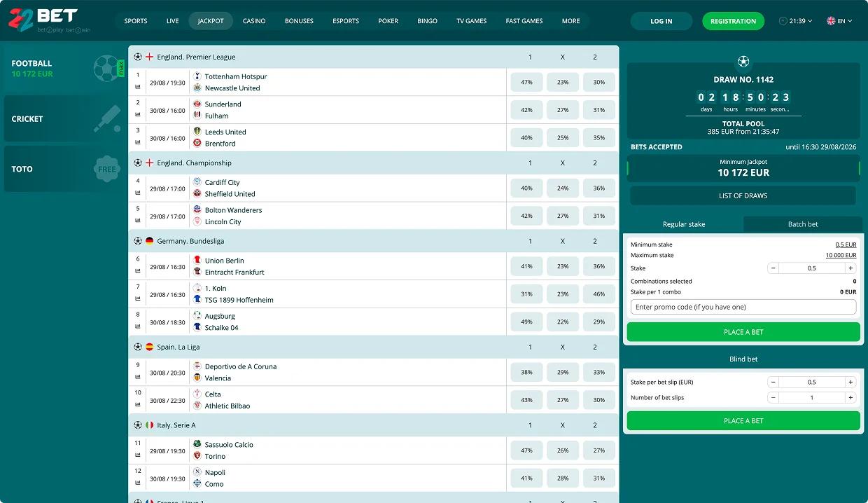
Task: Select 35% away win for Brentford
Action: coord(598,138)
